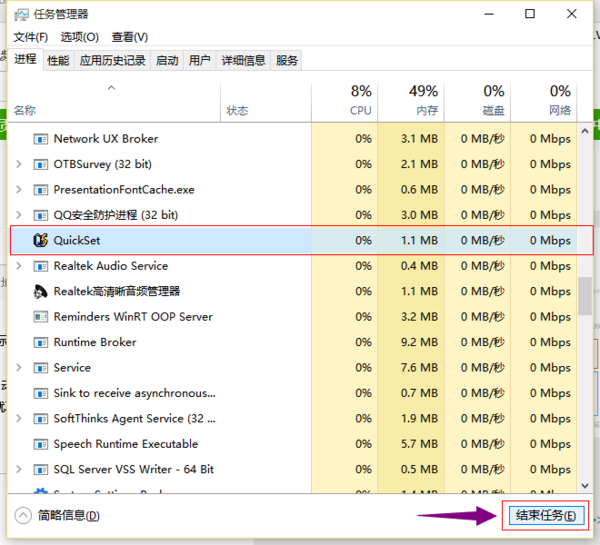The image size is (600, 545).
Task: Open the 选项(O) menu
Action: pyautogui.click(x=80, y=37)
